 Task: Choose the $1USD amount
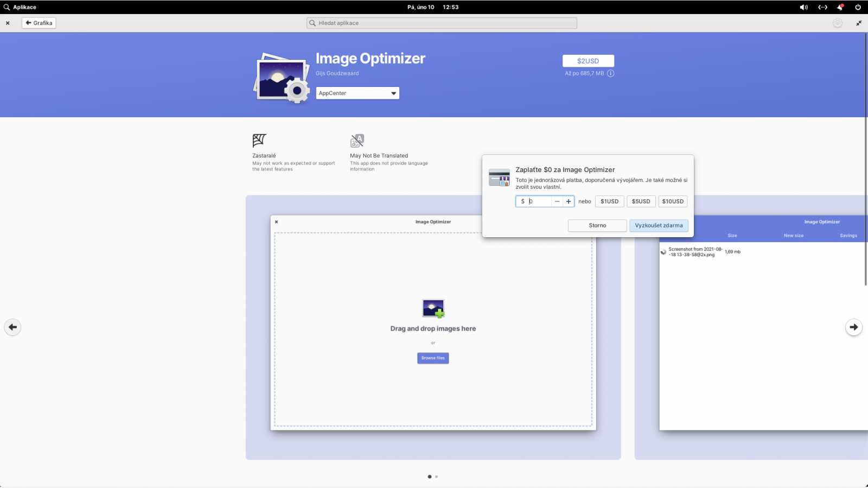tap(609, 201)
